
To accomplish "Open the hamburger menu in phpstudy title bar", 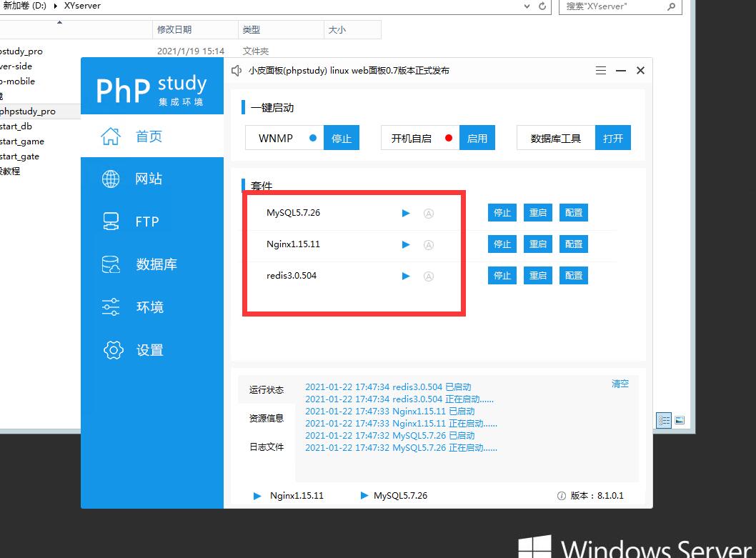I will (601, 71).
